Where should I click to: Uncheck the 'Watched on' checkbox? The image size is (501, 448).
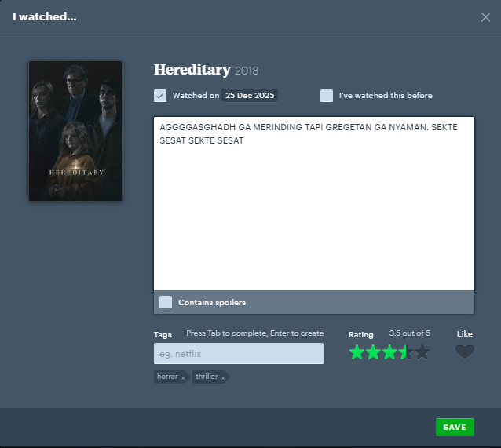pyautogui.click(x=160, y=96)
